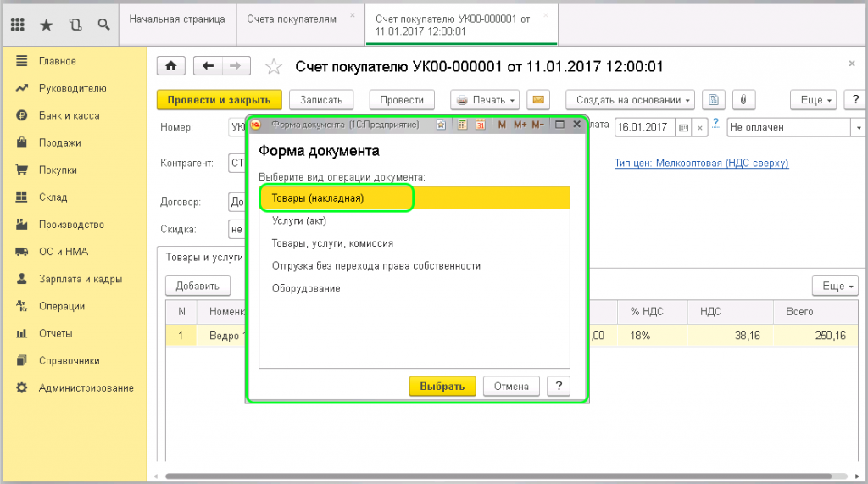Switch to the Счета покупателям tab
This screenshot has width=868, height=484.
pyautogui.click(x=292, y=19)
